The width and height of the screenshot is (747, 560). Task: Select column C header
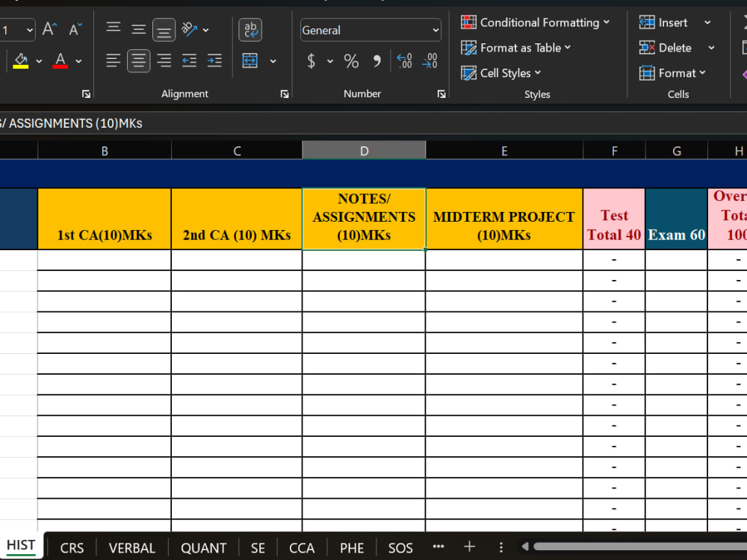pyautogui.click(x=237, y=151)
